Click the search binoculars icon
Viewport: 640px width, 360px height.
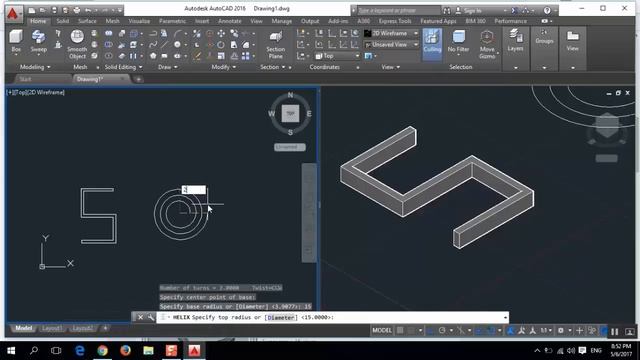click(x=447, y=10)
